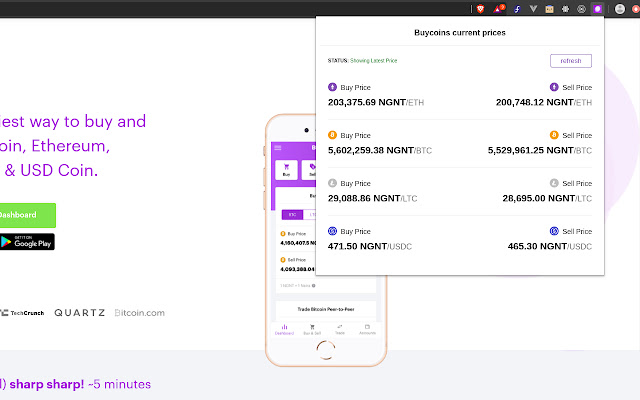The width and height of the screenshot is (640, 400).
Task: Click the blue Fedora-style extension icon
Action: [517, 9]
